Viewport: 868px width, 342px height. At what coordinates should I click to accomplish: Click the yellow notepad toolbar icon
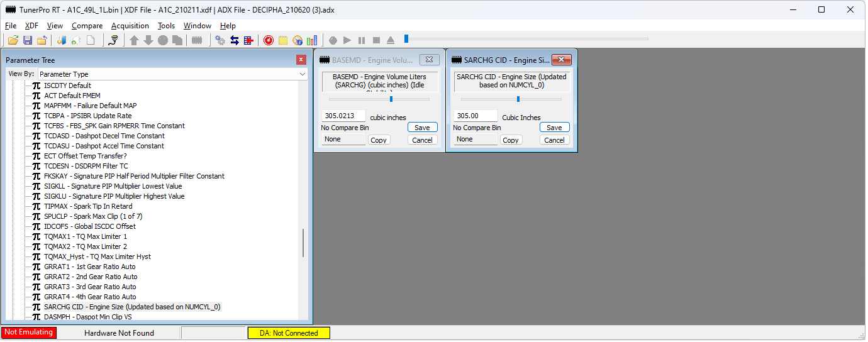[283, 40]
